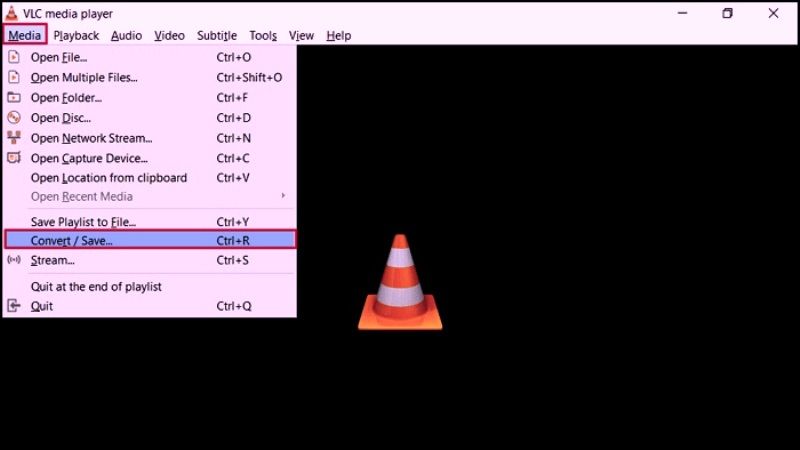Image resolution: width=800 pixels, height=450 pixels.
Task: Restore down the VLC window
Action: (727, 13)
